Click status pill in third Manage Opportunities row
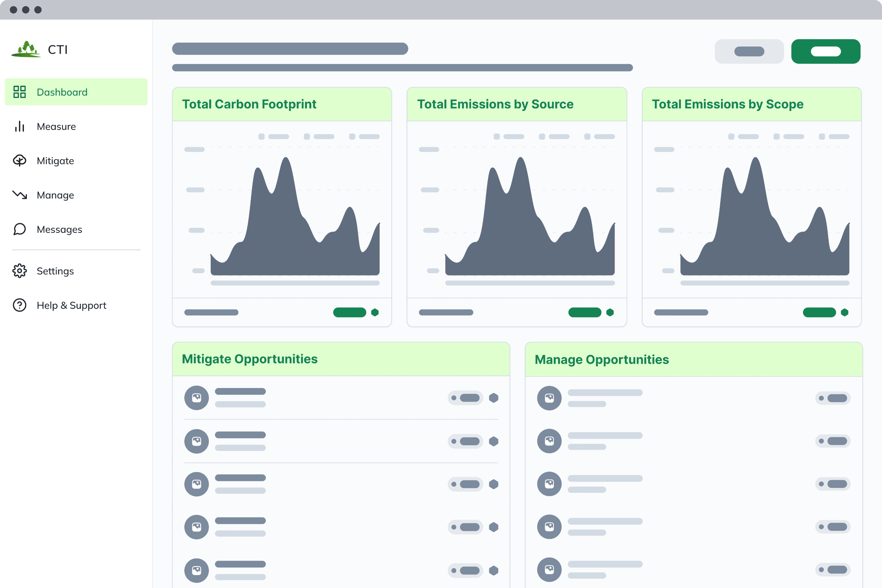Image resolution: width=882 pixels, height=588 pixels. pos(833,484)
